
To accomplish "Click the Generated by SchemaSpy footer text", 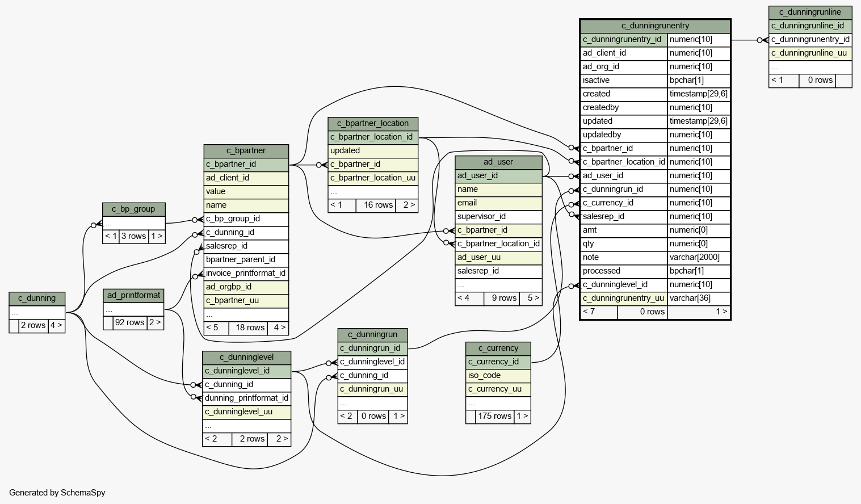I will (57, 493).
